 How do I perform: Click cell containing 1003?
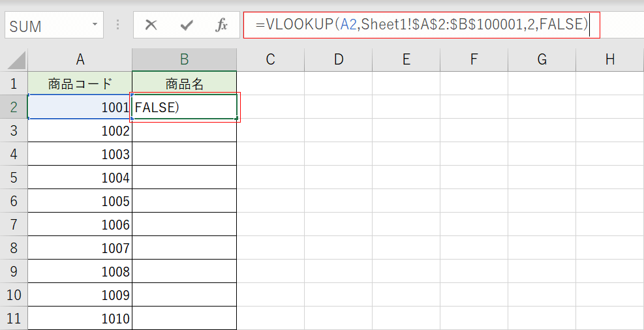click(x=80, y=154)
